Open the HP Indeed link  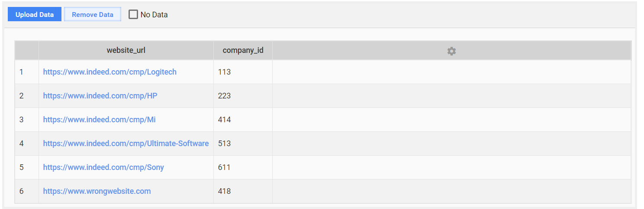[x=100, y=96]
